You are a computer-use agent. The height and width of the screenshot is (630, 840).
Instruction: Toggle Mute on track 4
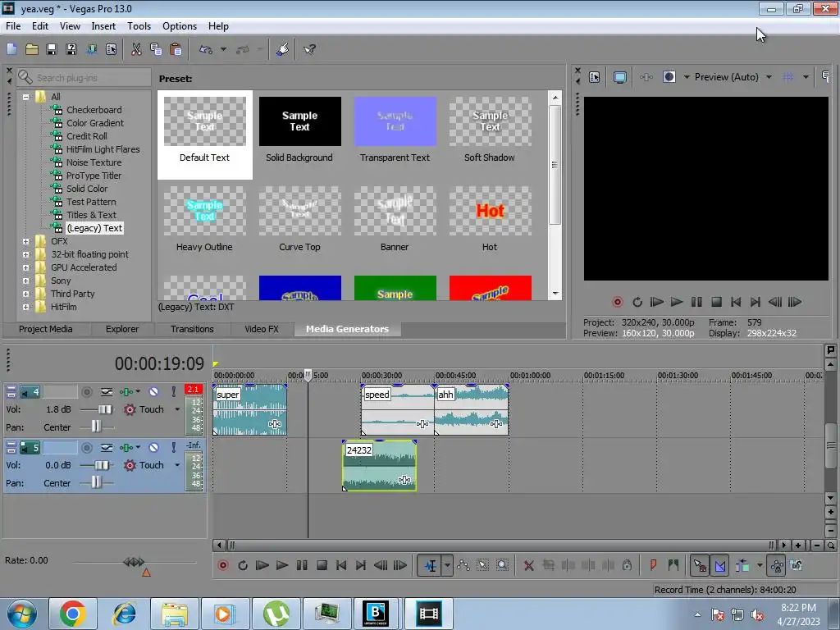pyautogui.click(x=153, y=391)
